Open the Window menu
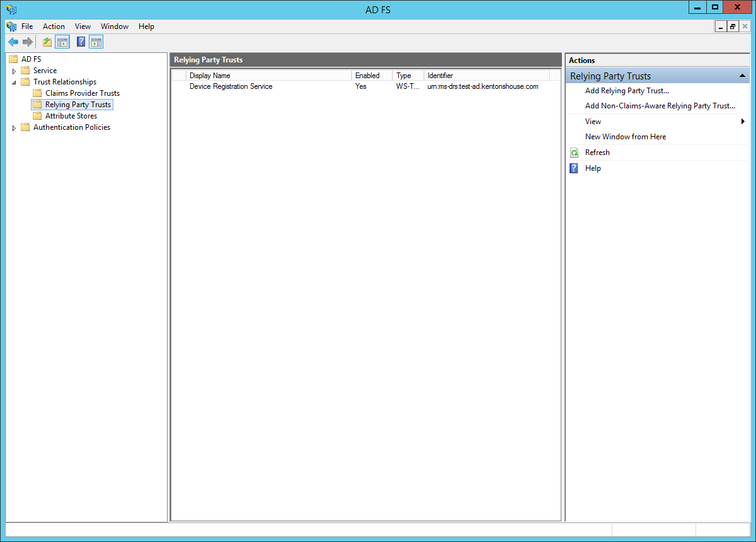Image resolution: width=756 pixels, height=542 pixels. [x=115, y=26]
